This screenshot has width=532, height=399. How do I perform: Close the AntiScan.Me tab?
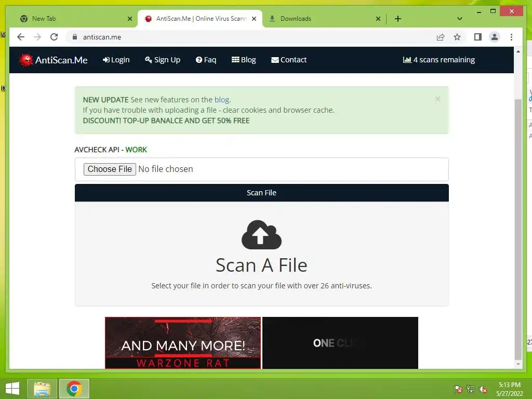pyautogui.click(x=254, y=19)
